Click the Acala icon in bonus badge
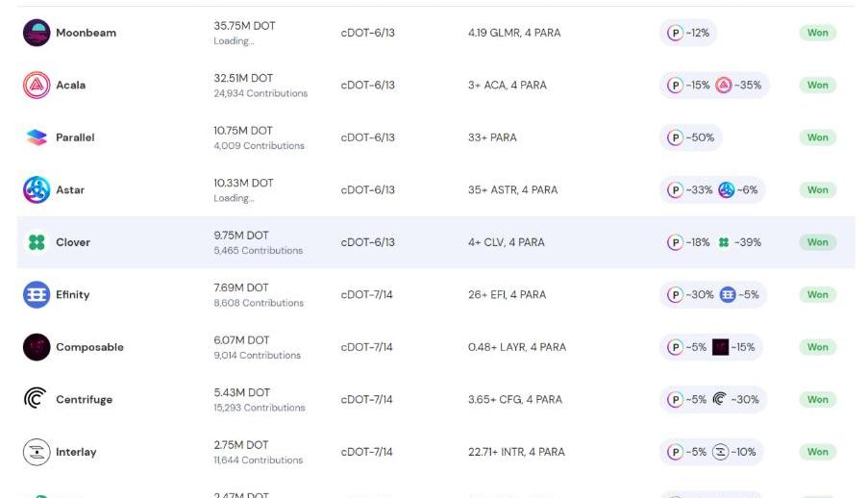 click(724, 86)
